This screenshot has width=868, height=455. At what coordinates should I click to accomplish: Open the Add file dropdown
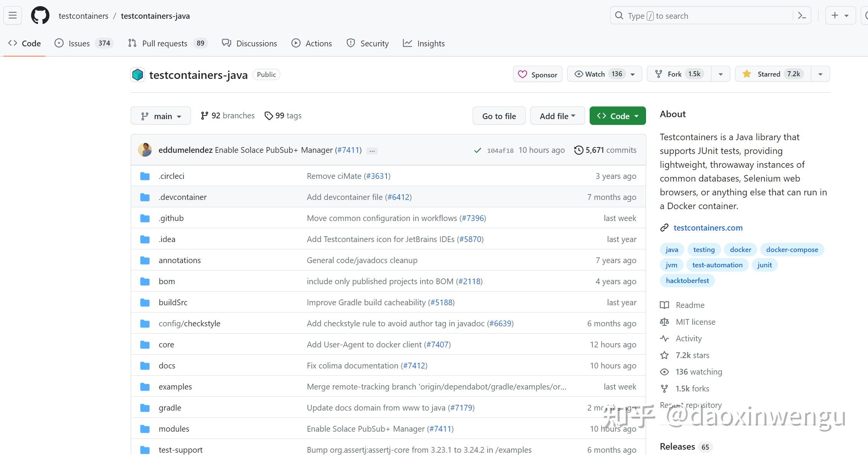point(557,116)
